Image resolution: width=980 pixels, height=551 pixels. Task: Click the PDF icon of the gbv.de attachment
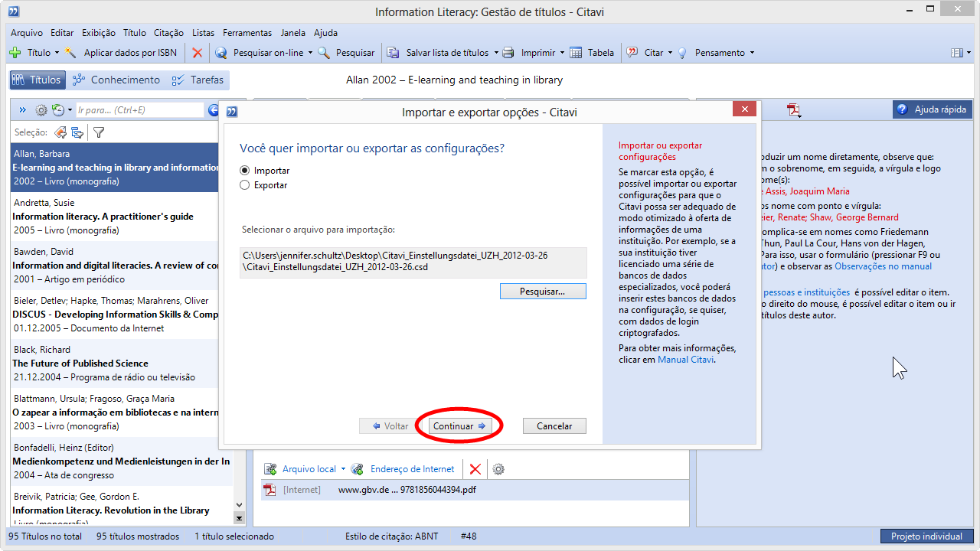point(269,490)
